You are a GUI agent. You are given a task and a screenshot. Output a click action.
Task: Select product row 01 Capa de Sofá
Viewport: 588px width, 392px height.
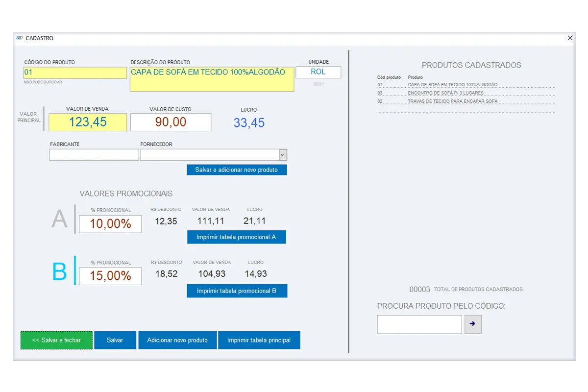tap(466, 85)
